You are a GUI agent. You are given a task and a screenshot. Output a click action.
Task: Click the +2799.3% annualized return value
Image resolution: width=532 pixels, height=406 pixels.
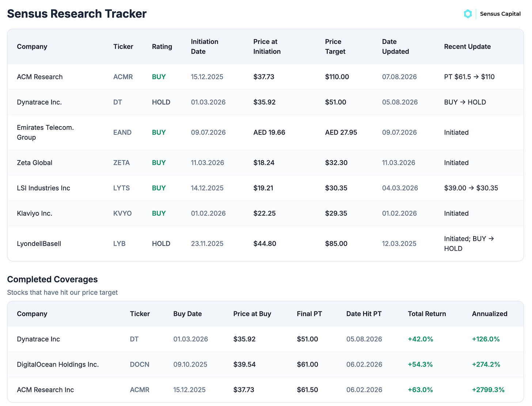click(x=488, y=390)
